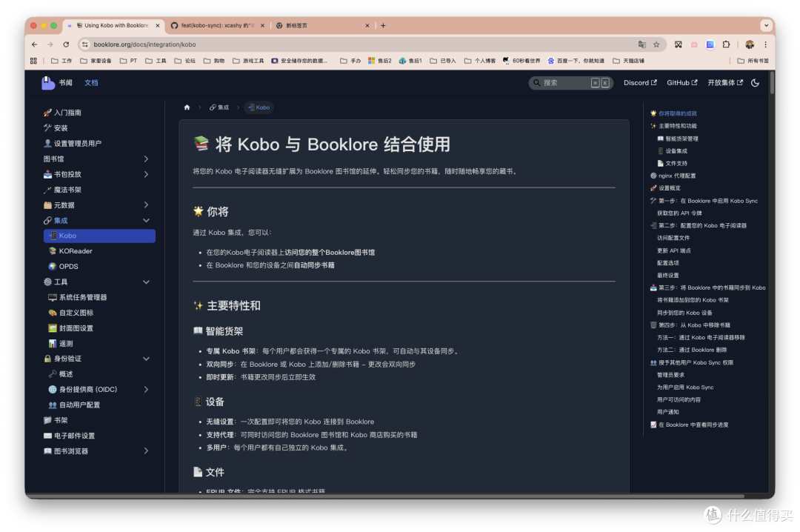The height and width of the screenshot is (532, 800).
Task: Open the apps grid icon in bookmarks bar
Action: [x=33, y=61]
